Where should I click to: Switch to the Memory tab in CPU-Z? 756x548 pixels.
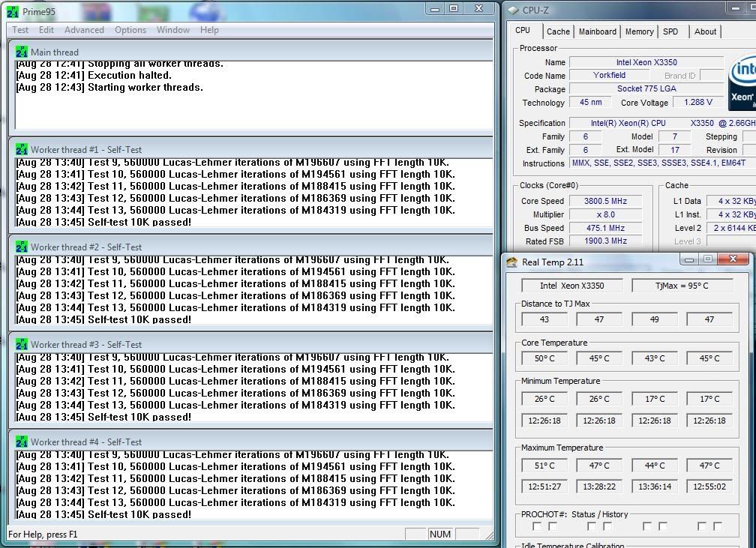639,31
